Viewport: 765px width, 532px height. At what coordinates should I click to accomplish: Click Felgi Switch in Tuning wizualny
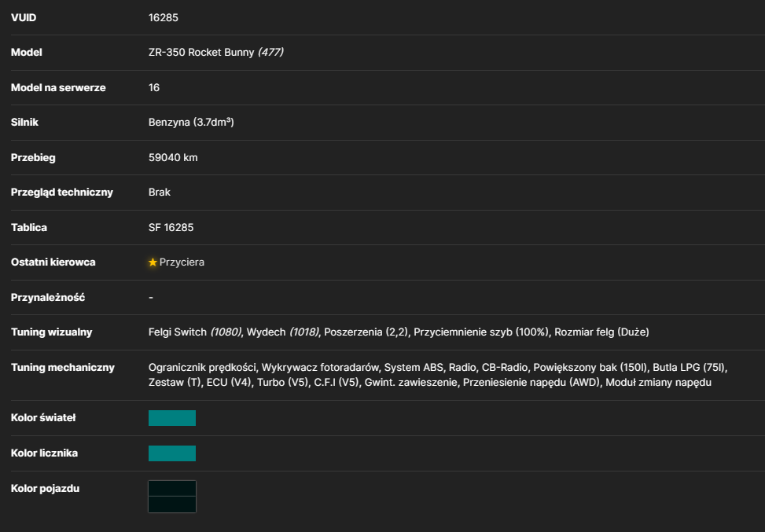[x=178, y=332]
